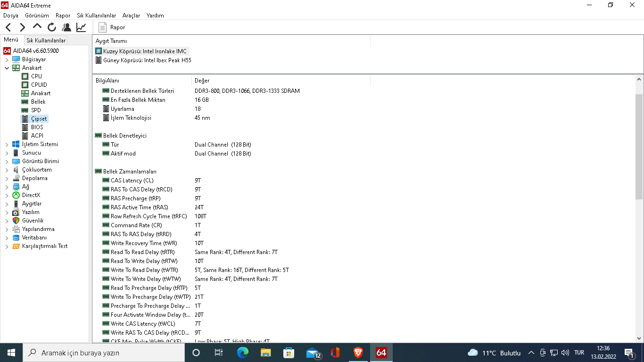
Task: Open the Sık Kullanılanlar menu
Action: (96, 16)
